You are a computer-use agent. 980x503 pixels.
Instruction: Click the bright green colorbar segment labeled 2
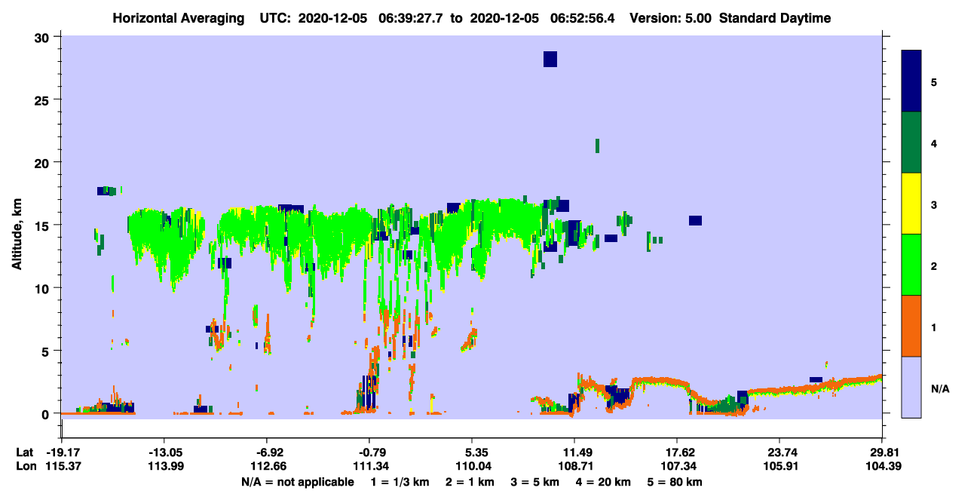coord(911,265)
